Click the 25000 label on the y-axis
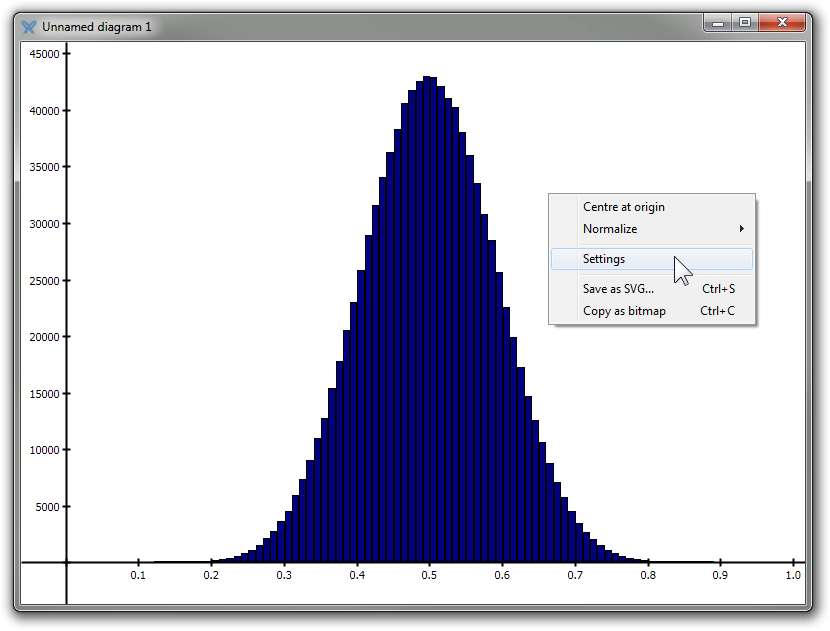 coord(40,280)
